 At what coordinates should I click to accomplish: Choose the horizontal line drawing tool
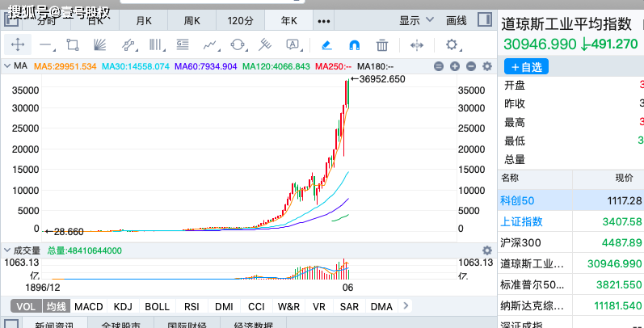(46, 45)
